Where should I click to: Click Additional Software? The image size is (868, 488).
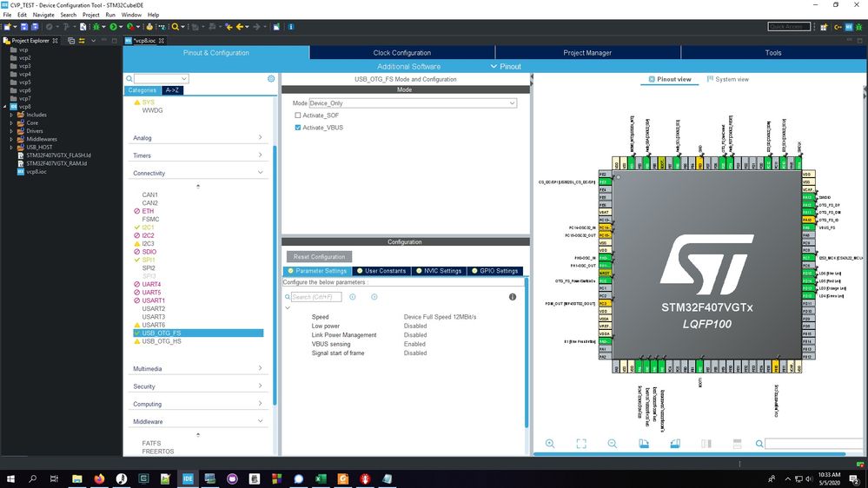pos(408,66)
